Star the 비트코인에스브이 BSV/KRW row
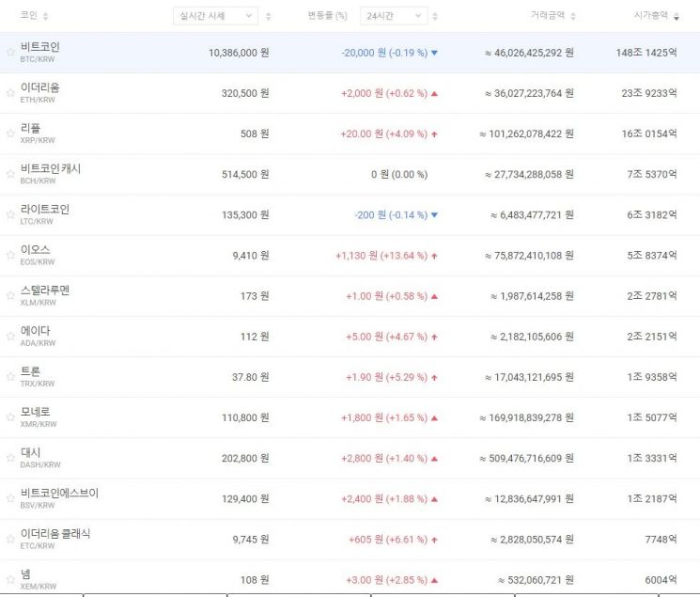 (10, 498)
